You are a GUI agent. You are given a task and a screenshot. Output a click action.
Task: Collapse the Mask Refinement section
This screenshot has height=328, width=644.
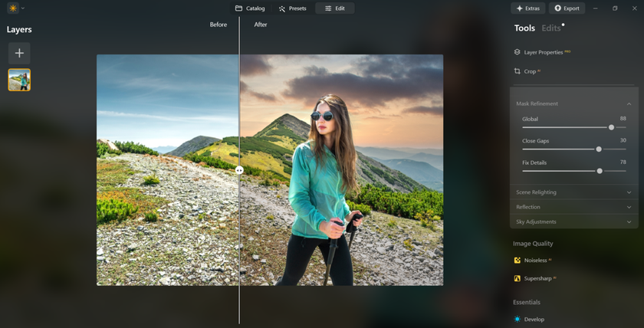[629, 104]
